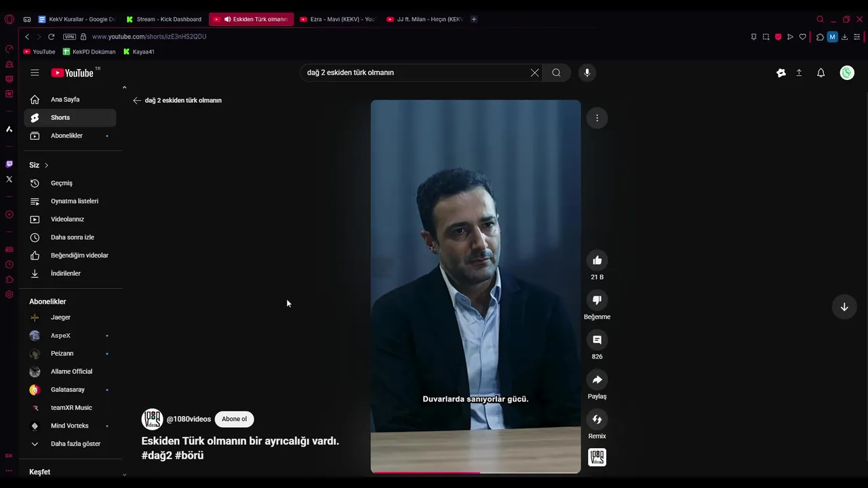Open Ana Sayfa in sidebar
Image resolution: width=868 pixels, height=488 pixels.
(70, 100)
